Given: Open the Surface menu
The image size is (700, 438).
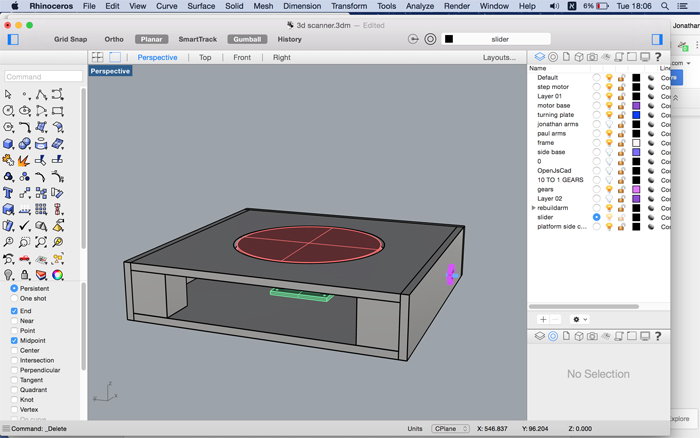Looking at the screenshot, I should click(x=201, y=6).
